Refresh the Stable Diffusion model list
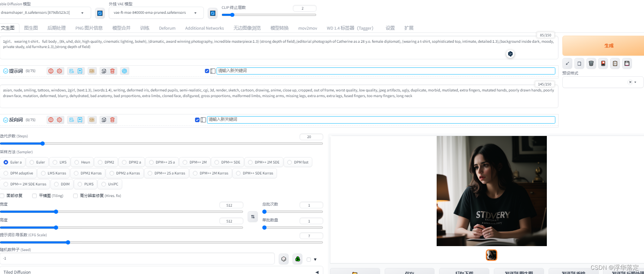 point(100,13)
